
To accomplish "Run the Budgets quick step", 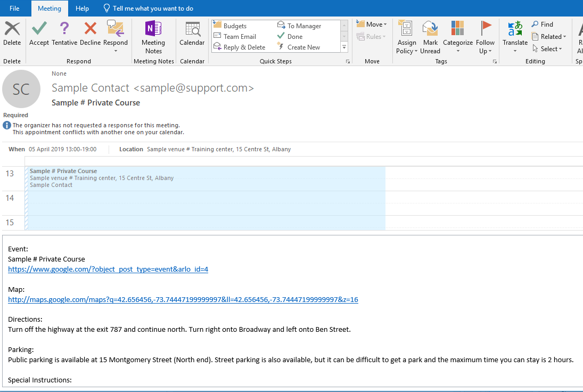I will click(230, 26).
